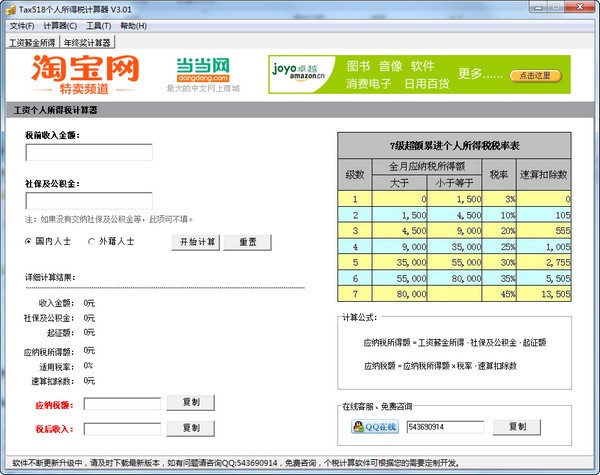Click the 25% rate cell in row 4
The image size is (600, 475).
pyautogui.click(x=499, y=246)
